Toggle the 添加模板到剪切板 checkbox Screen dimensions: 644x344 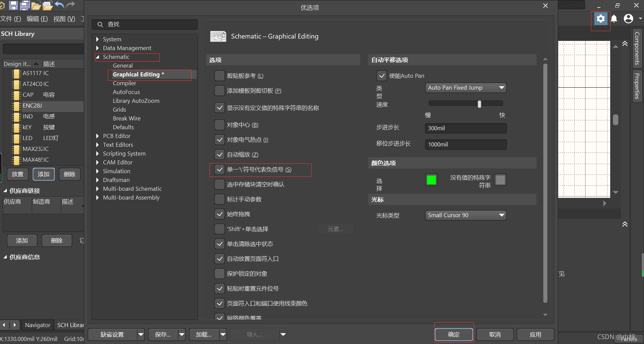[220, 91]
